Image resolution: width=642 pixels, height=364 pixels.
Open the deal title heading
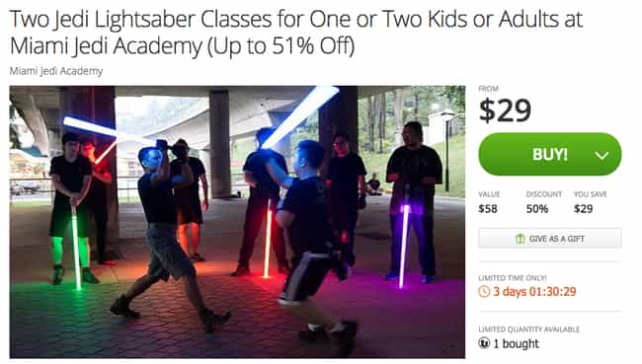(296, 32)
